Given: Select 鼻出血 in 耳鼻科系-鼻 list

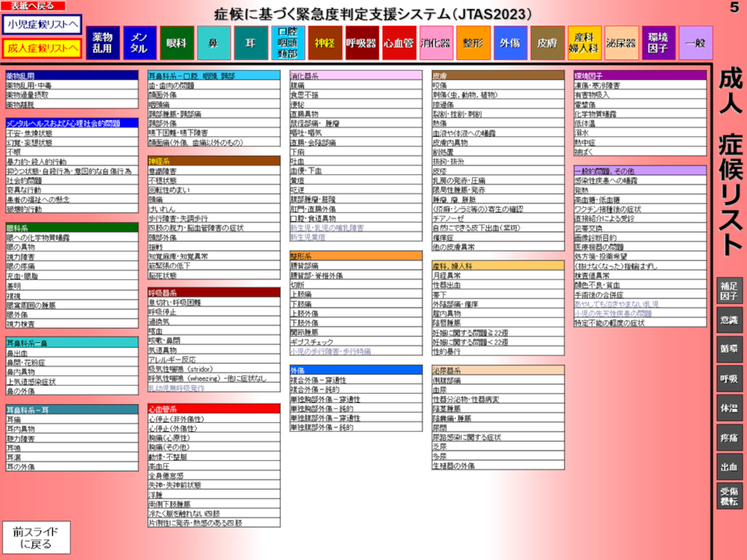Looking at the screenshot, I should (x=17, y=353).
